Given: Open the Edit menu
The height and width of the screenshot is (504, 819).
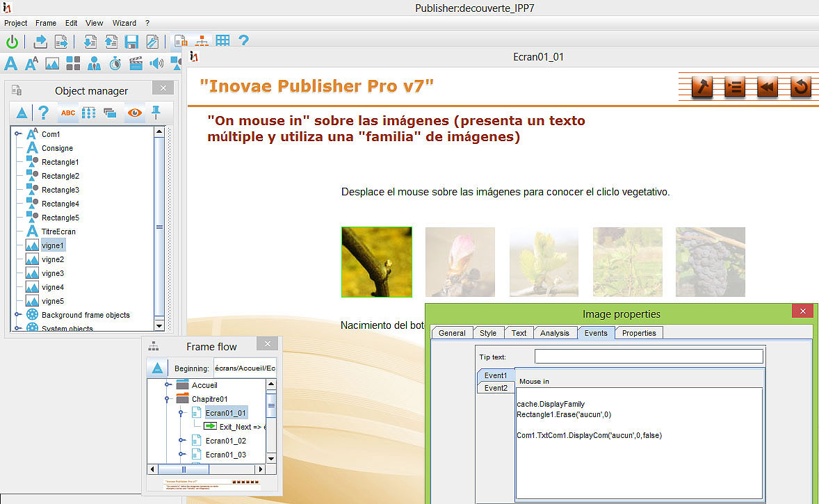Looking at the screenshot, I should pyautogui.click(x=71, y=23).
